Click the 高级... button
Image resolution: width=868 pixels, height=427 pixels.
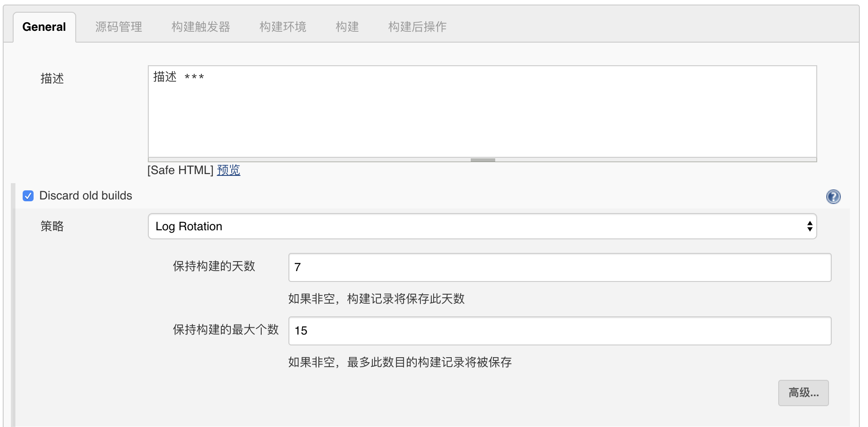click(x=804, y=393)
